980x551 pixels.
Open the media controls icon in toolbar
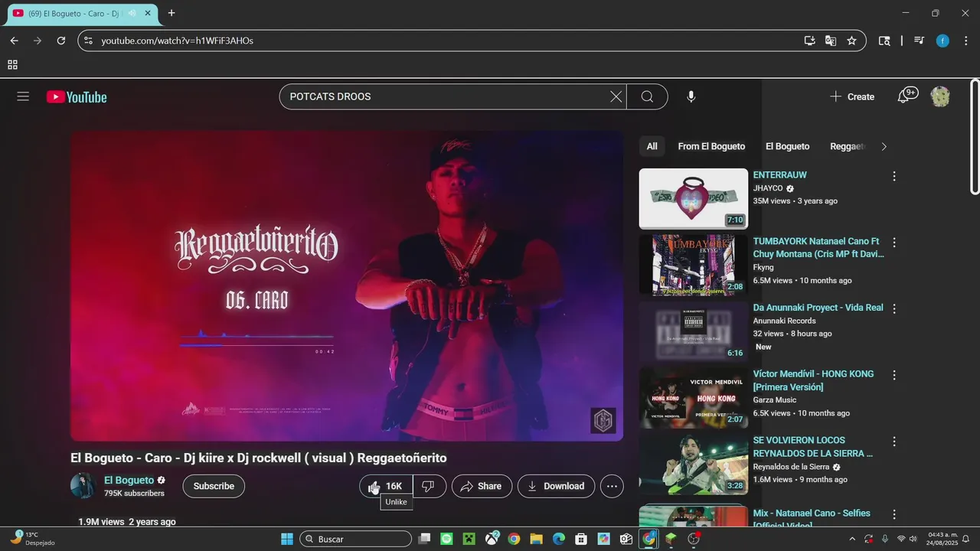point(920,41)
